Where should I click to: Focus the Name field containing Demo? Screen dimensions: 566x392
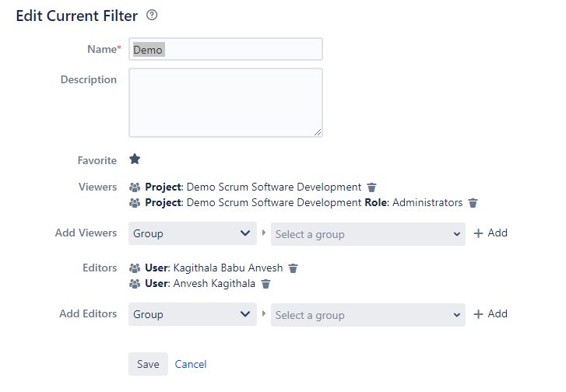coord(226,49)
